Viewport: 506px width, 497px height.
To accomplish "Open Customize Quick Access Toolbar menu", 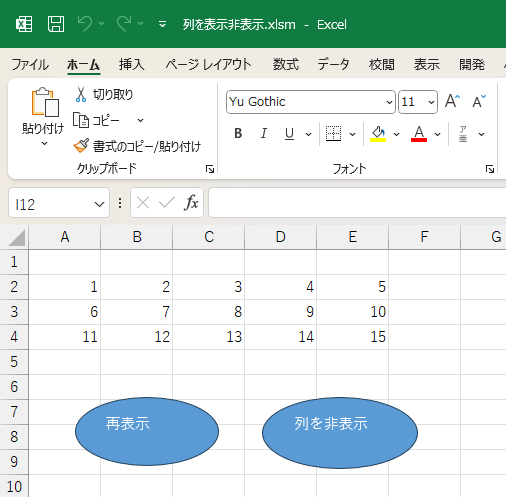I will coord(162,24).
